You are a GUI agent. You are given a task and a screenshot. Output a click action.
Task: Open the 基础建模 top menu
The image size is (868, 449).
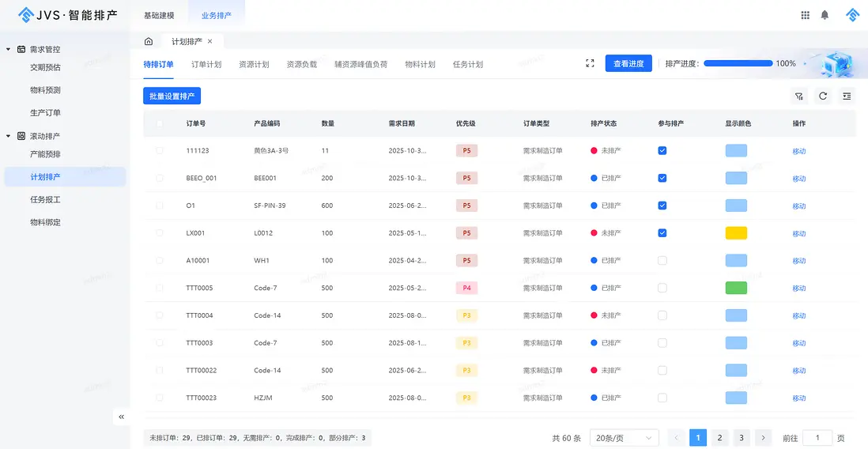[x=159, y=15]
